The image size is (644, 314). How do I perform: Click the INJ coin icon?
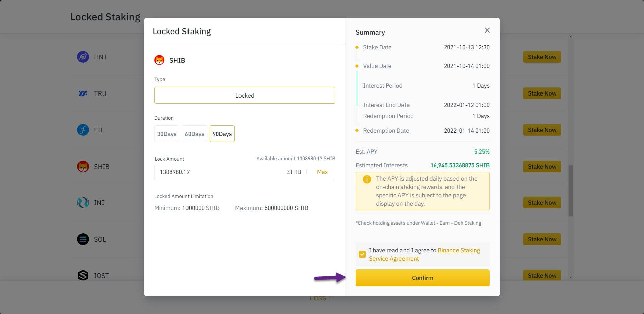[83, 203]
